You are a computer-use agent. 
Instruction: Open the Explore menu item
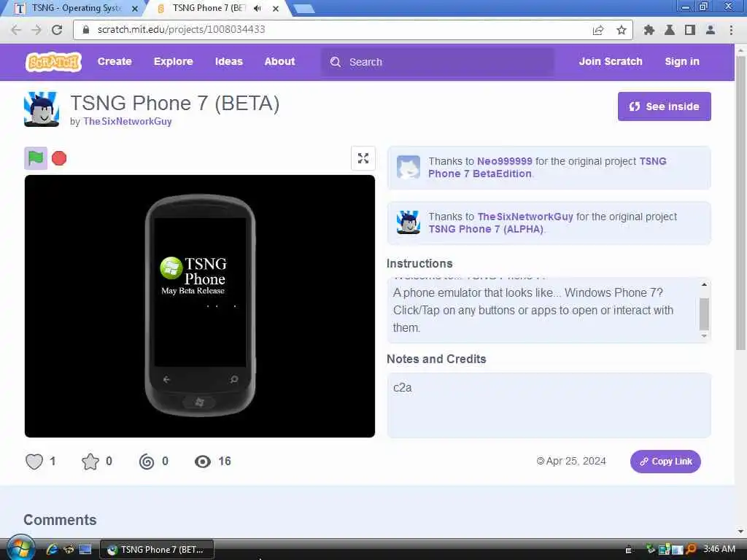174,61
